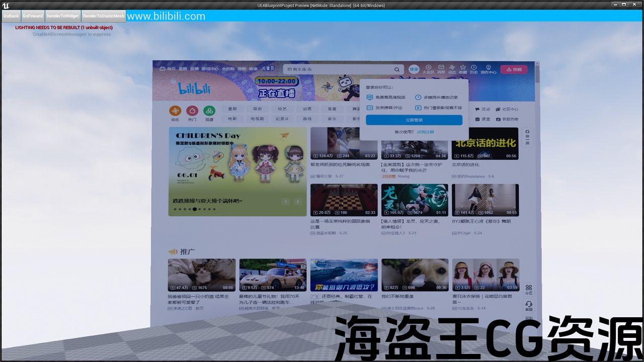Click the GoBack button
Screen dimensions: 644x362
pos(11,16)
